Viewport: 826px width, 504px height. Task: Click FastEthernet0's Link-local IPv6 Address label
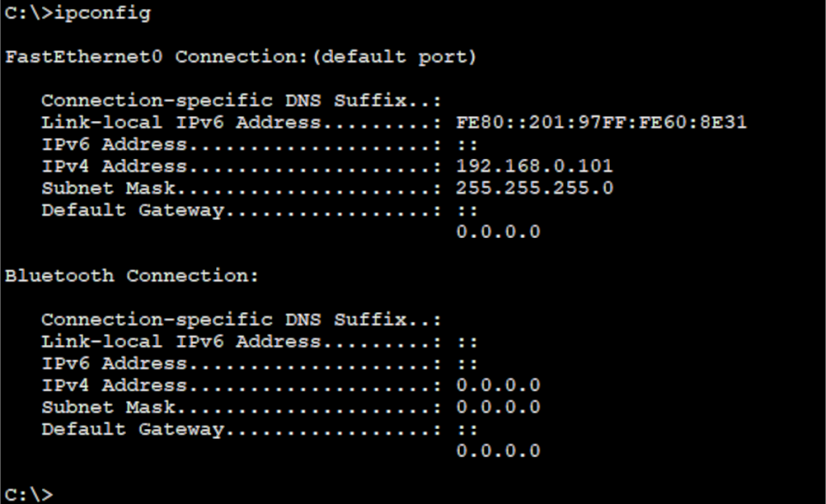[181, 123]
